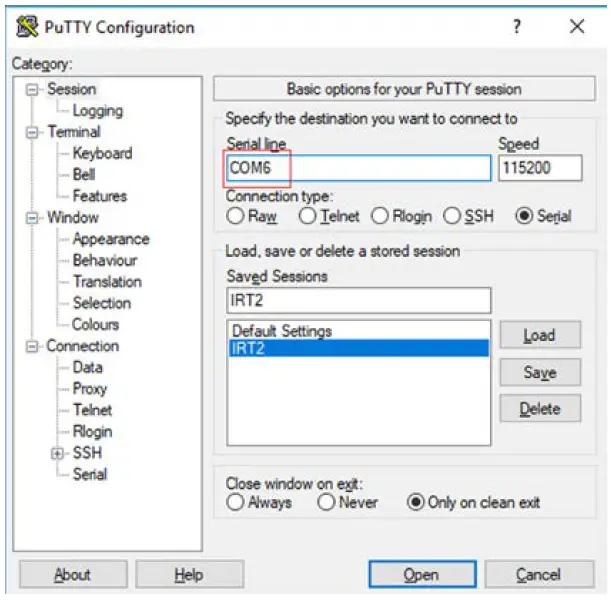Select the Serial connection type
Screen dimensions: 611x600
coord(526,216)
